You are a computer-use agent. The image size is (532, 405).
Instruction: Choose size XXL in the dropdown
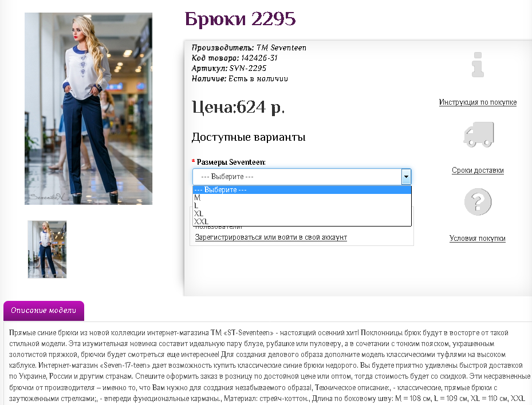(302, 221)
